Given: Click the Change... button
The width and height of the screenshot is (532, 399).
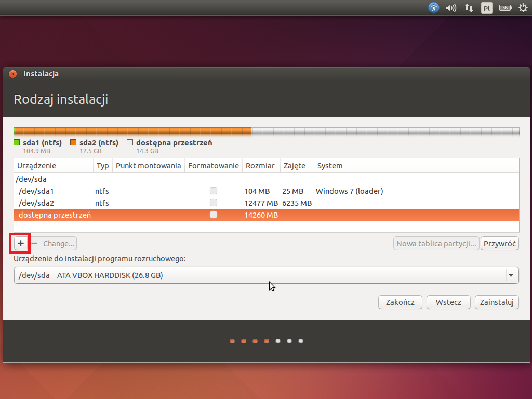Looking at the screenshot, I should [x=59, y=243].
